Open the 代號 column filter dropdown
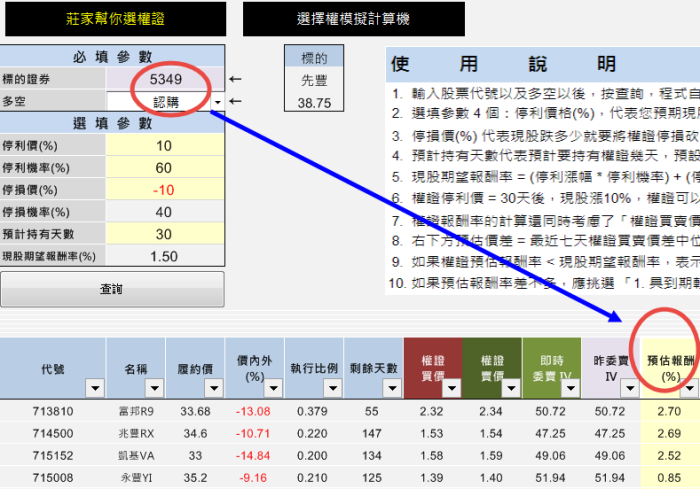 click(95, 388)
